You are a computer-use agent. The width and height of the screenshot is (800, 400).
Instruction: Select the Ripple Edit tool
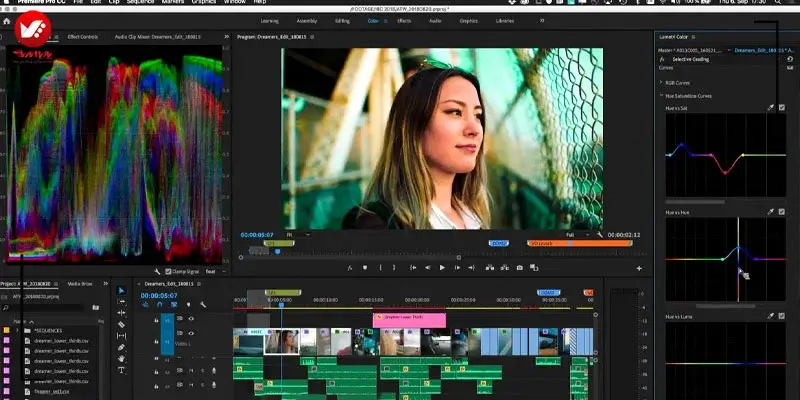tap(121, 313)
